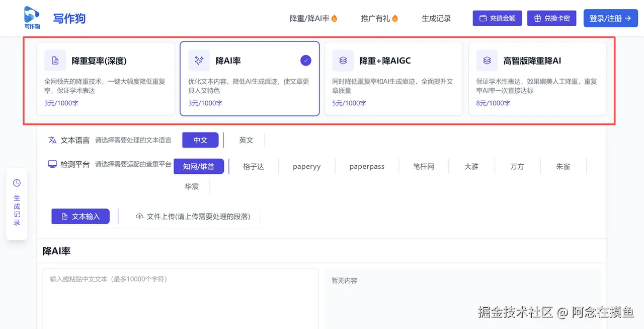Choose the 高智版降重降AI service card
This screenshot has width=644, height=329.
coord(537,79)
